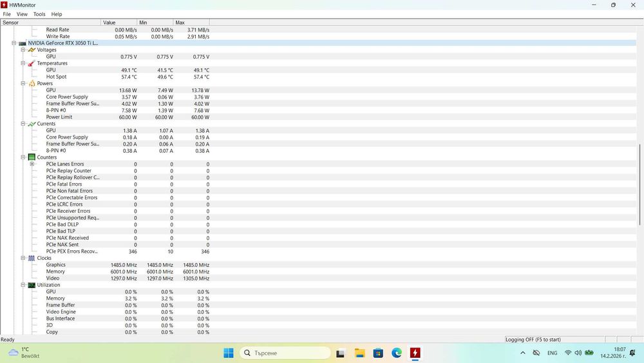
Task: Open Microsoft Store from the taskbar
Action: click(378, 353)
